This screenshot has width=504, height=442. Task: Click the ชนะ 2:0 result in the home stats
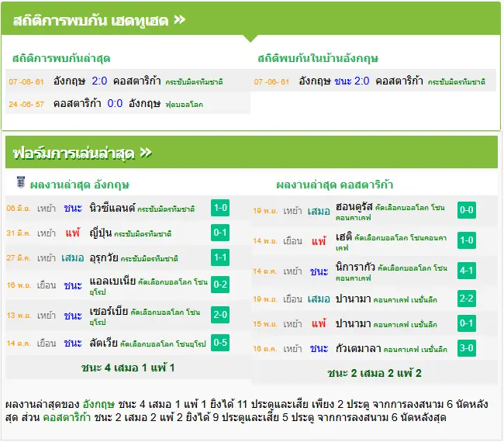352,81
